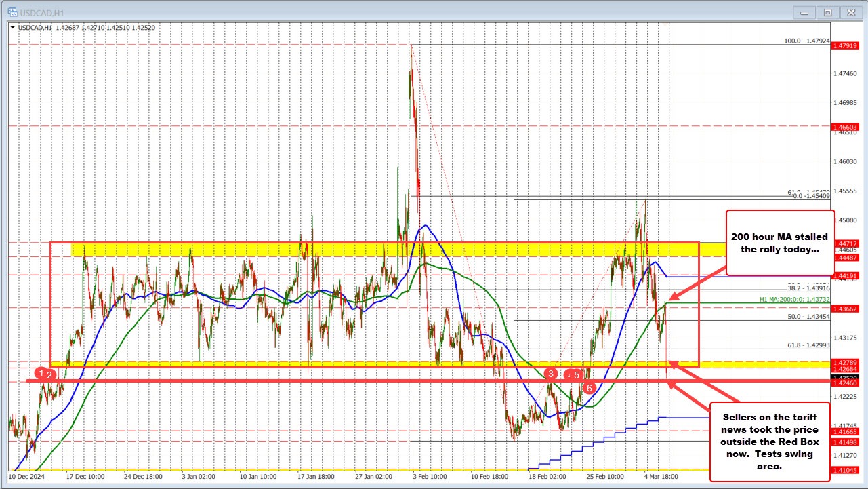Select red circle marker number 1
The image size is (868, 489).
tap(42, 373)
